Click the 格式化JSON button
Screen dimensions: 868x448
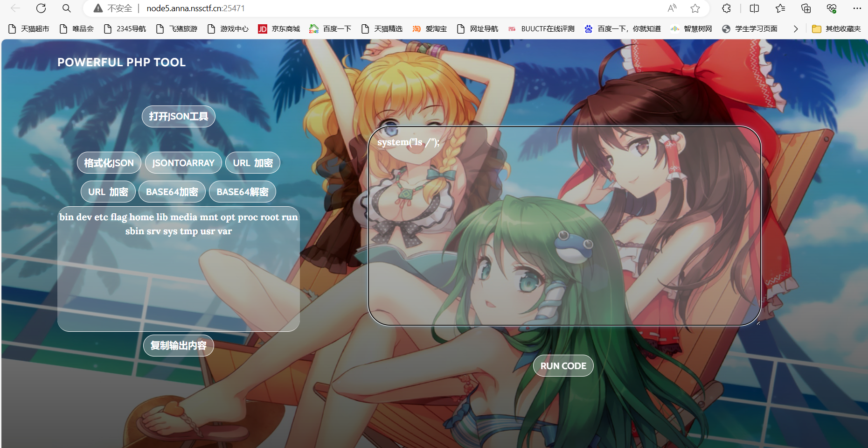click(x=109, y=163)
